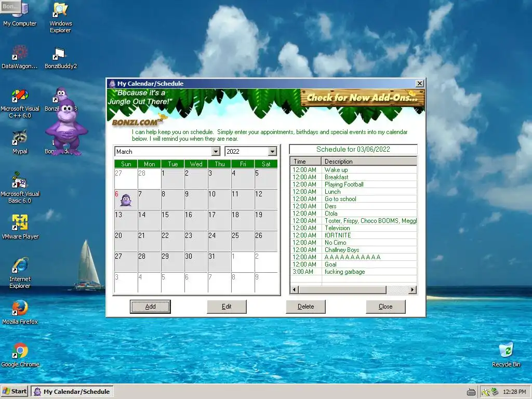532x399 pixels.
Task: Select the Wake up schedule entry
Action: (x=353, y=170)
